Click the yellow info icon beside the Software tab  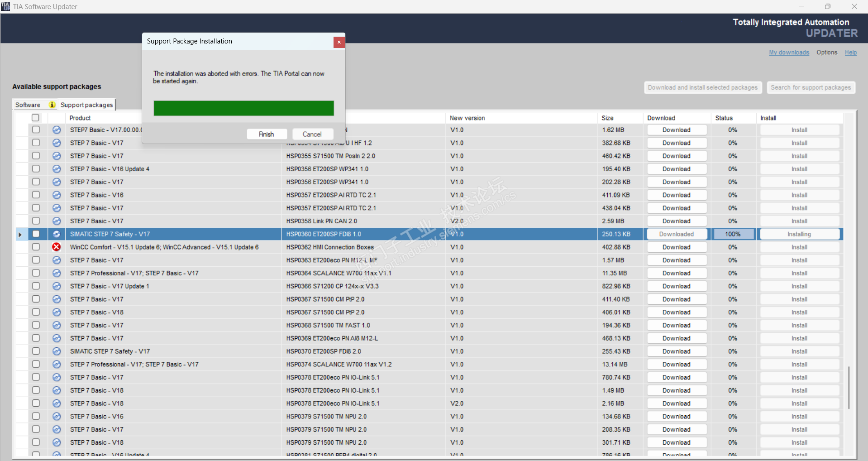(52, 105)
